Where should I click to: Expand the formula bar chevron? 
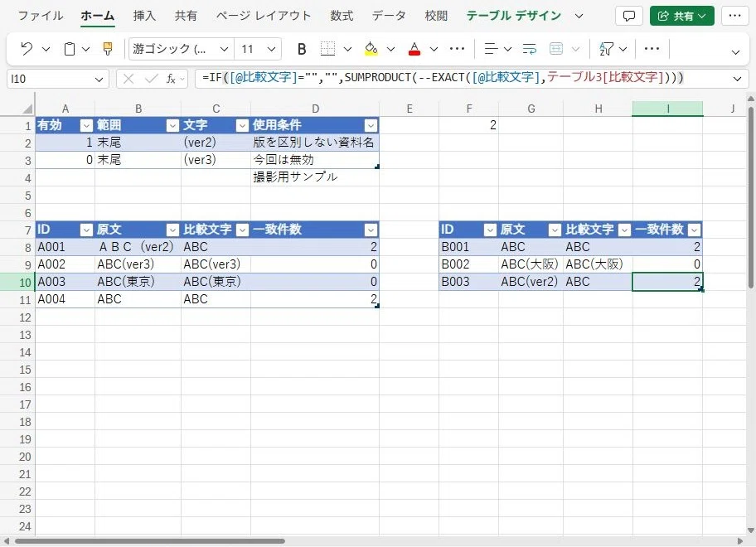point(737,79)
